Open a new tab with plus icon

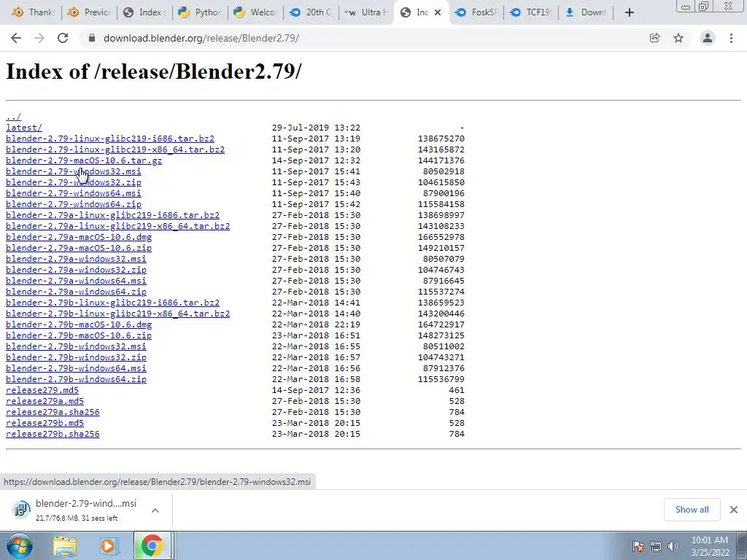(630, 13)
